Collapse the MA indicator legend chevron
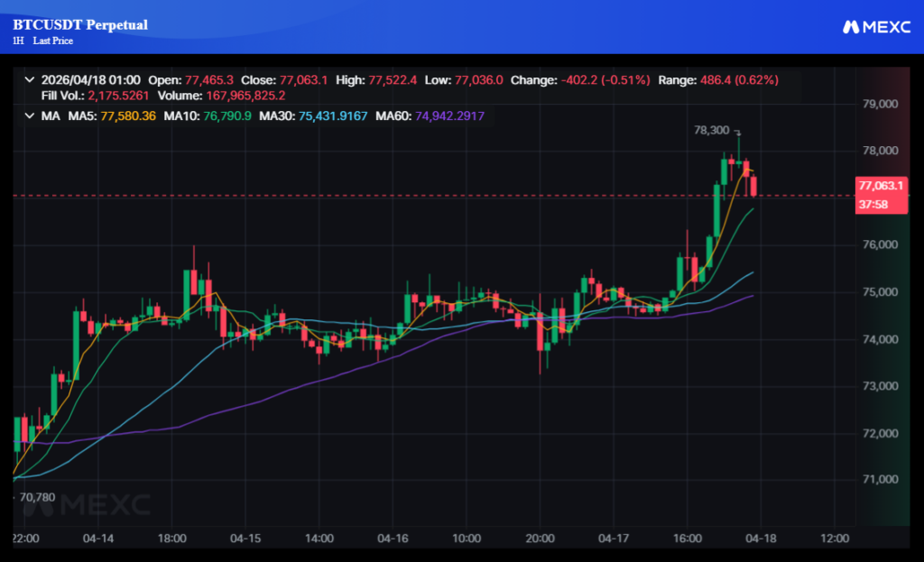Viewport: 924px width, 562px height. [x=29, y=115]
